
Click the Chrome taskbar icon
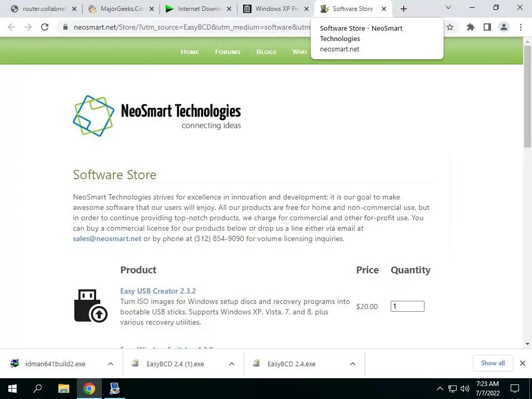pos(89,389)
